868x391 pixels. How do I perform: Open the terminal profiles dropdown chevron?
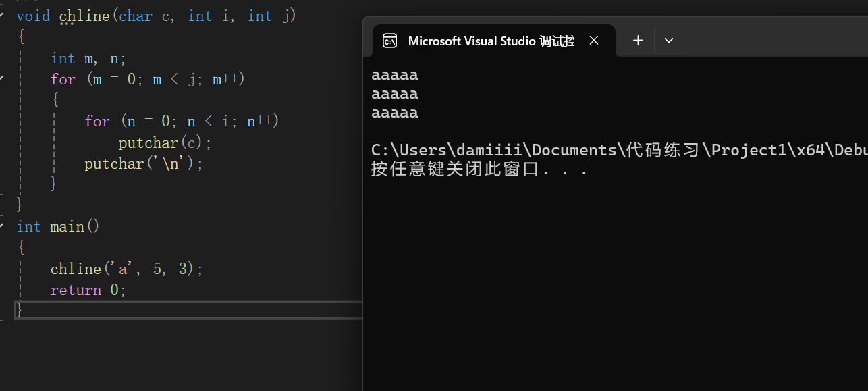(x=669, y=41)
